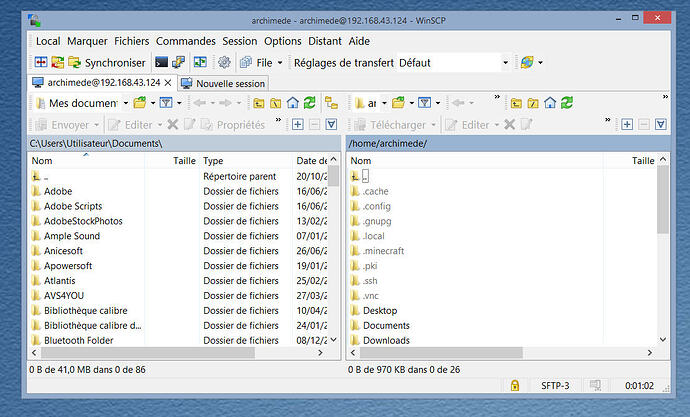Click local select files plus icon
Viewport: 690px width, 417px height.
pos(297,124)
